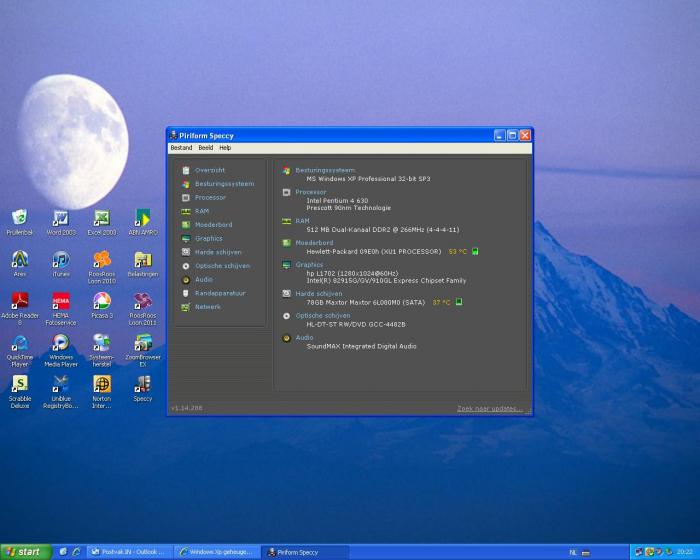Click the RAM heading in summary pane
Viewport: 700px width, 560px height.
[302, 221]
